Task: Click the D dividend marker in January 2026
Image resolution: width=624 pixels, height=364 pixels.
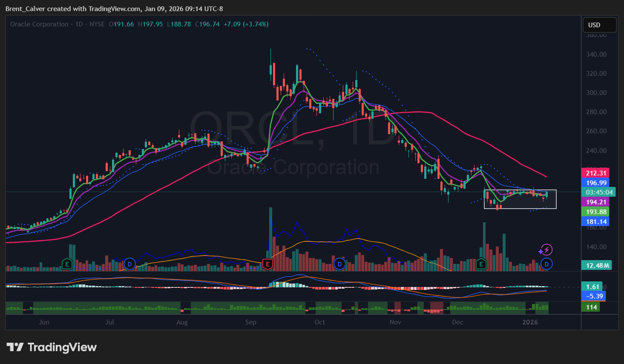Action: (546, 264)
